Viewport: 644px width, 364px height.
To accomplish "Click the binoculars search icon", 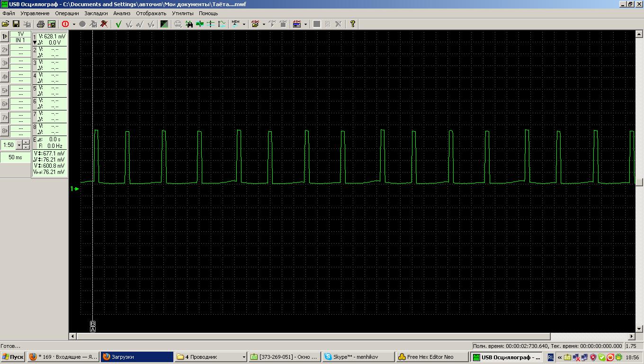I will pos(189,24).
